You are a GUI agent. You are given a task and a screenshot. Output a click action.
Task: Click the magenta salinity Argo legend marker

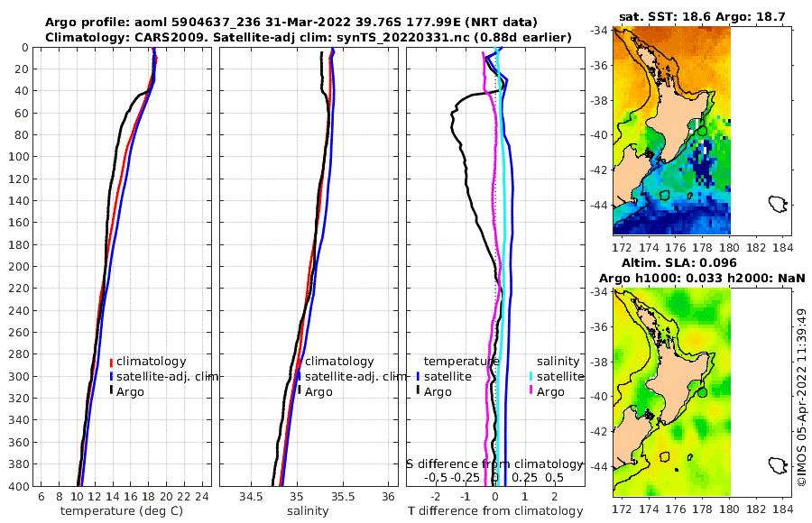(x=531, y=391)
